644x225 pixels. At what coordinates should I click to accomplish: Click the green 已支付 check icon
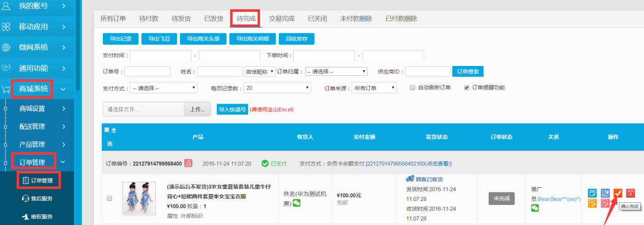pyautogui.click(x=265, y=164)
